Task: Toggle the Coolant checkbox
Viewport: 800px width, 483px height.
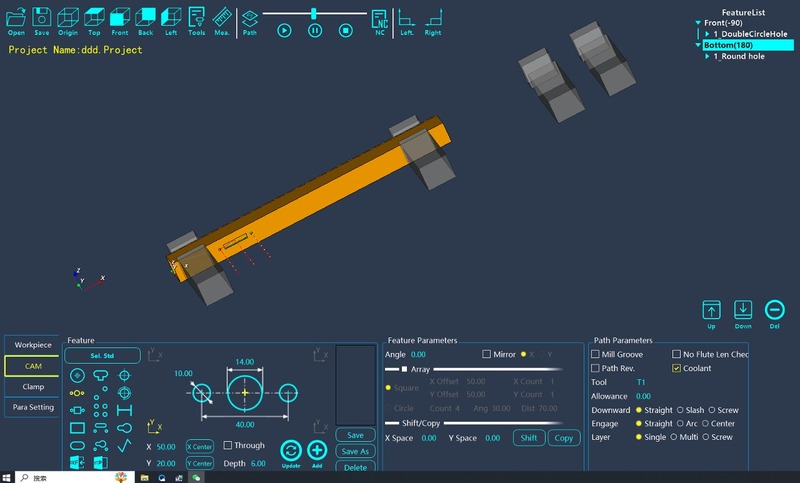Action: 677,368
